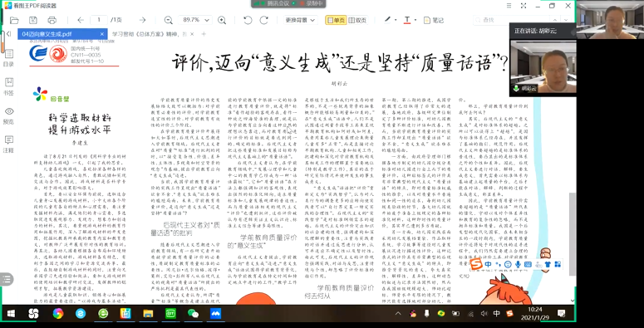The image size is (644, 328).
Task: Zoom in with the plus magnifier
Action: point(222,20)
